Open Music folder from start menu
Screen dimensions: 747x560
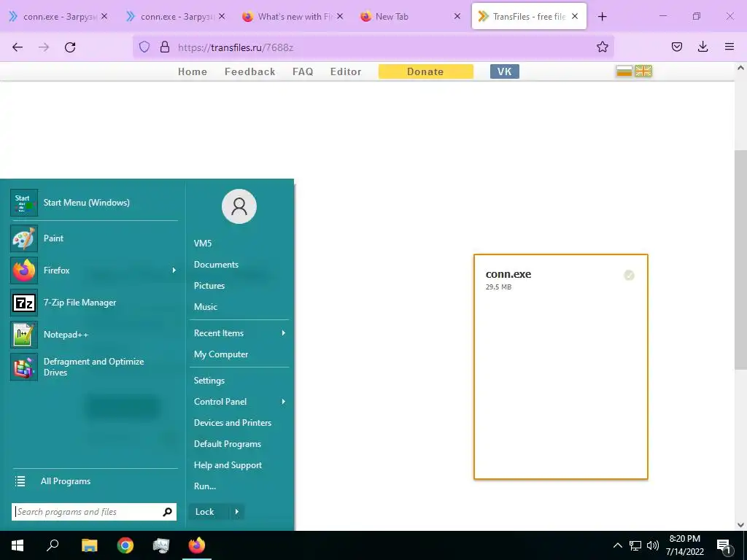click(205, 307)
